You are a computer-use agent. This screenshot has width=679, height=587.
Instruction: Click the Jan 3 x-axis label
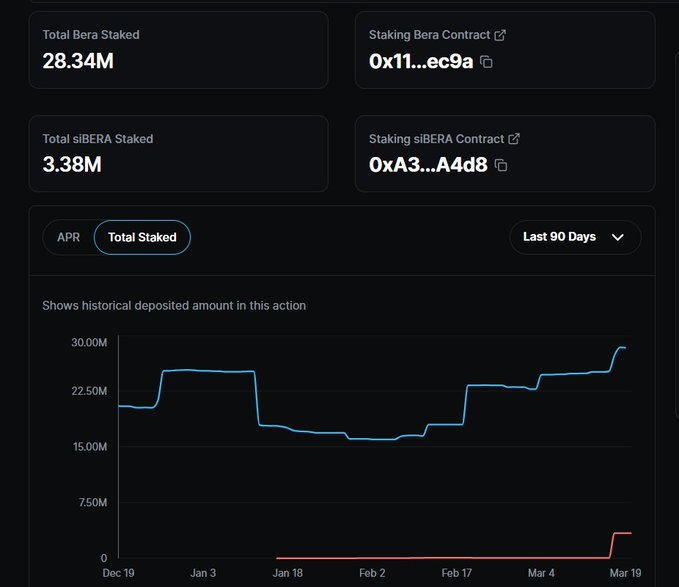click(203, 573)
